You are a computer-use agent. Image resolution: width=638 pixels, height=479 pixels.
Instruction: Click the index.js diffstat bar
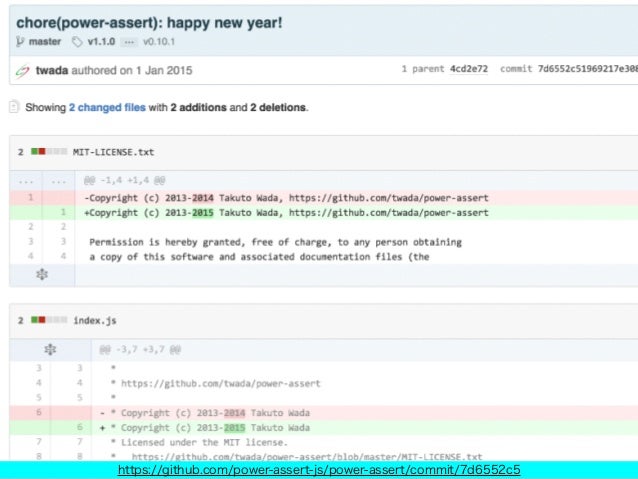coord(49,320)
